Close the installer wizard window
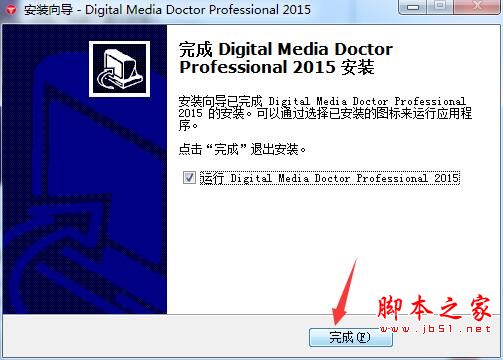 coord(477,6)
